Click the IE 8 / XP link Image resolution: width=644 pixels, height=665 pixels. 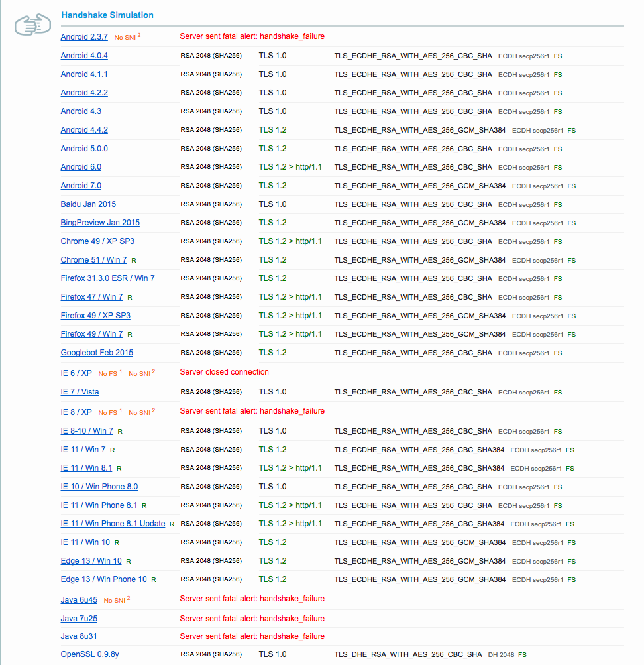click(76, 412)
